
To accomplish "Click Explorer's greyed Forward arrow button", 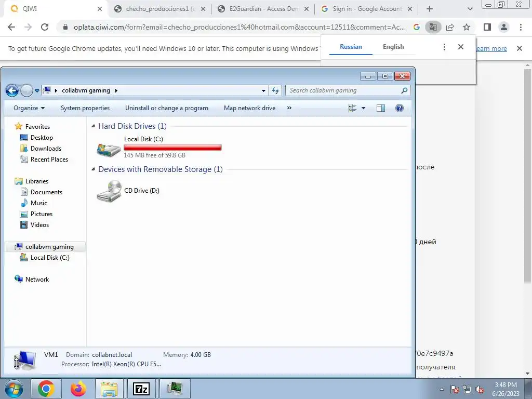I will [26, 90].
